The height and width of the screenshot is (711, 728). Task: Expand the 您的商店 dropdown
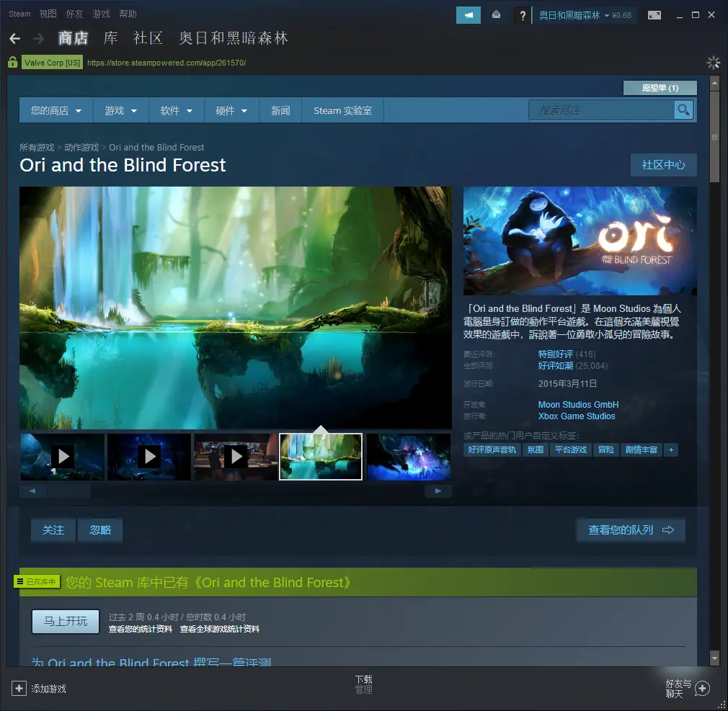(x=56, y=110)
